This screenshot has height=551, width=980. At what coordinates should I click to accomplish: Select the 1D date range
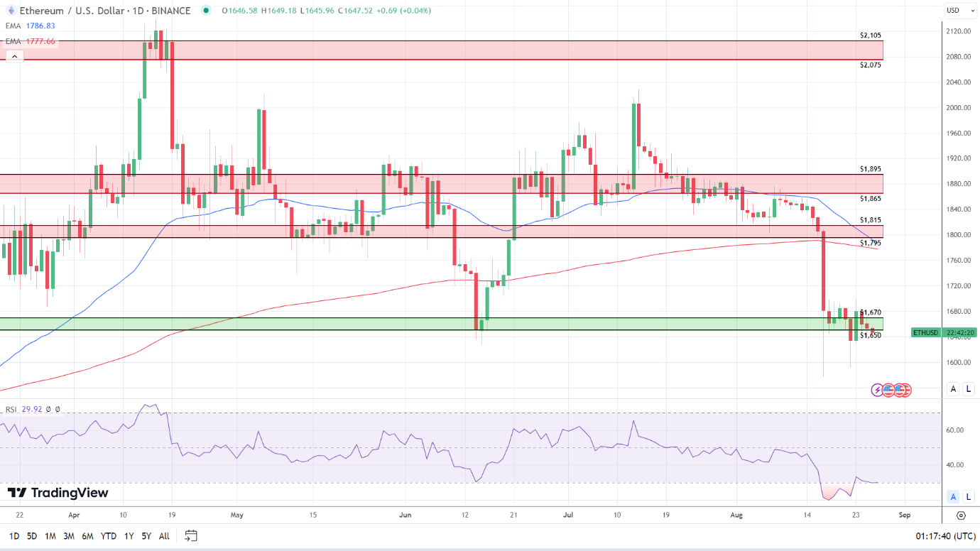click(13, 536)
